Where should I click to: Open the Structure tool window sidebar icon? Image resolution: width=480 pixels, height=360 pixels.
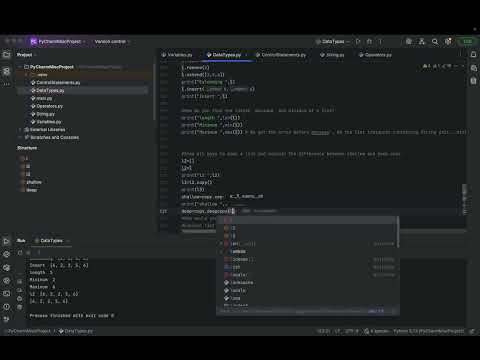(6, 71)
